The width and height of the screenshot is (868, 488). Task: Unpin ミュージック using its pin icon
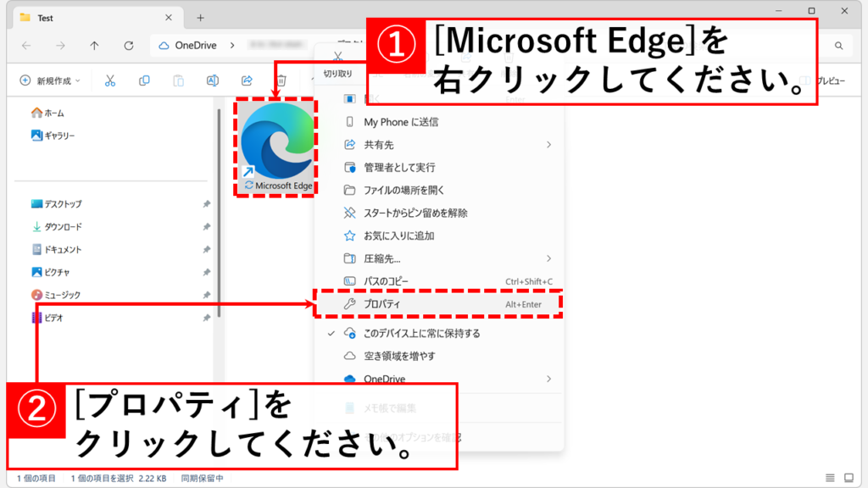click(207, 295)
